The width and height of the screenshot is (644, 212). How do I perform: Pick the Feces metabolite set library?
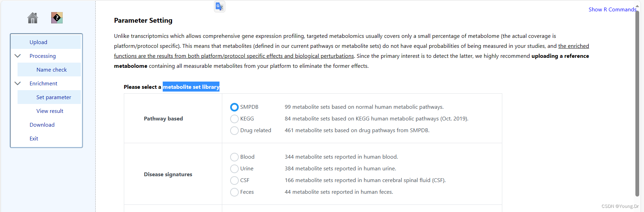point(234,192)
